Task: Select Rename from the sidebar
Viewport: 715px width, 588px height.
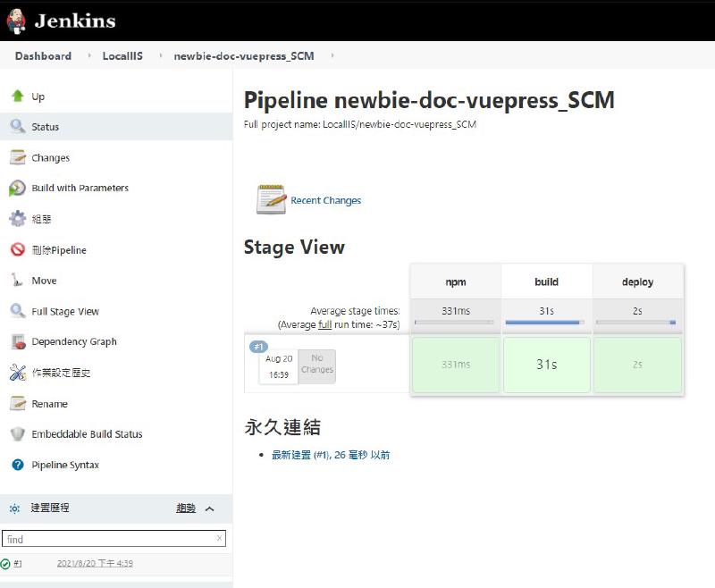Action: (x=49, y=404)
